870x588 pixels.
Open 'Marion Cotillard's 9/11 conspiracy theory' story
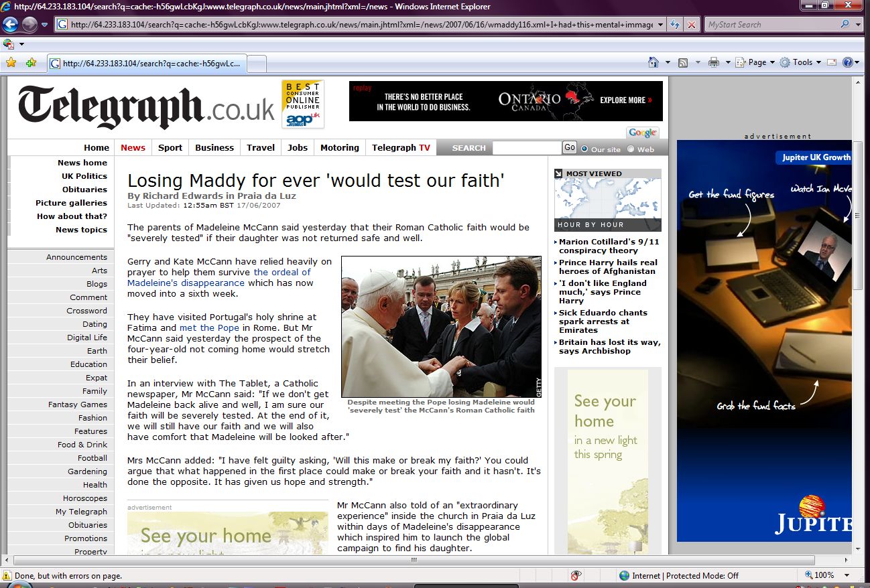click(609, 246)
